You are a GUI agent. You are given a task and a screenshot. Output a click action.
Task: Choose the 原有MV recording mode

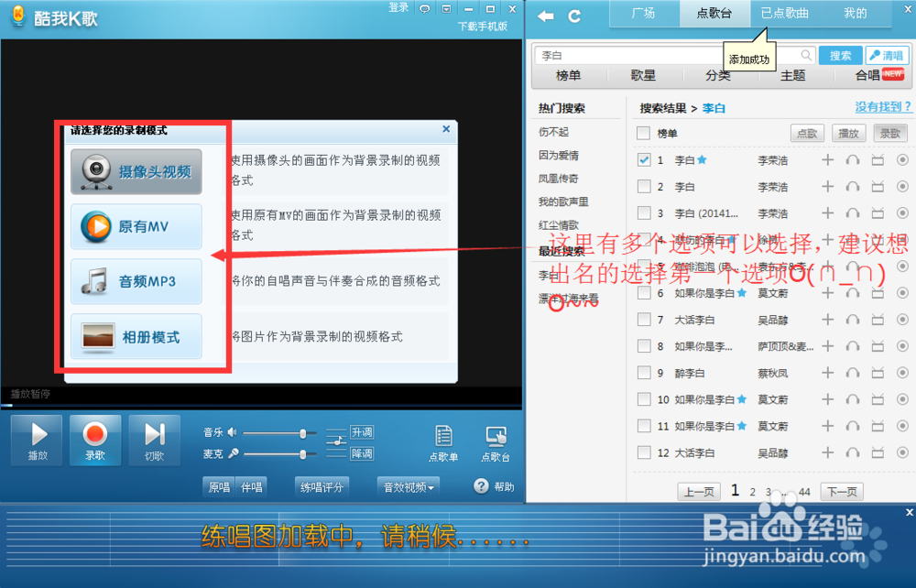(136, 226)
